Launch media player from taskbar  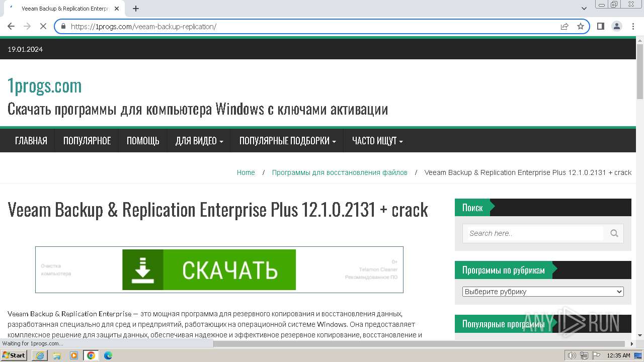(x=74, y=355)
